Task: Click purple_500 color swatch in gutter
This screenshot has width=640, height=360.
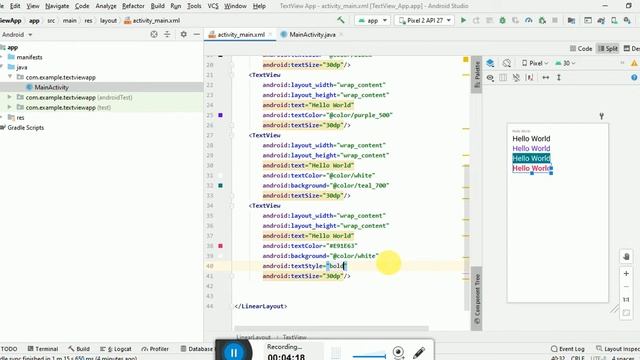Action: pos(220,115)
